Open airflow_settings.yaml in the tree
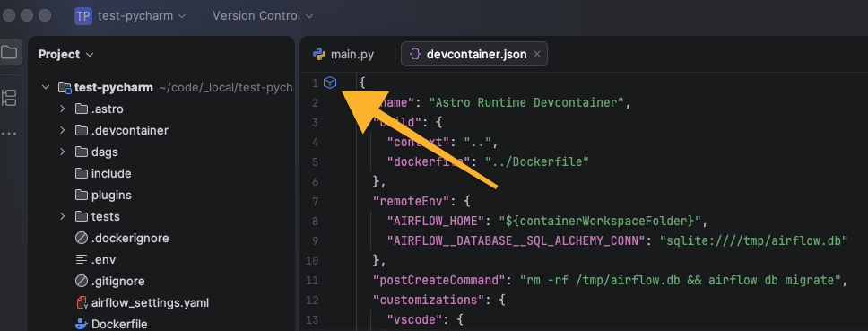The image size is (868, 331). coord(150,303)
